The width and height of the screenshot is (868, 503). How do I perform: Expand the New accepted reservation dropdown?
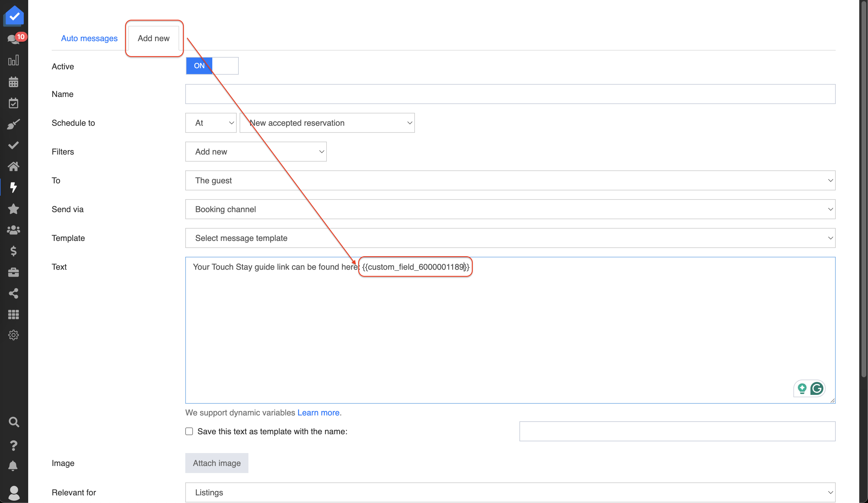pyautogui.click(x=327, y=123)
